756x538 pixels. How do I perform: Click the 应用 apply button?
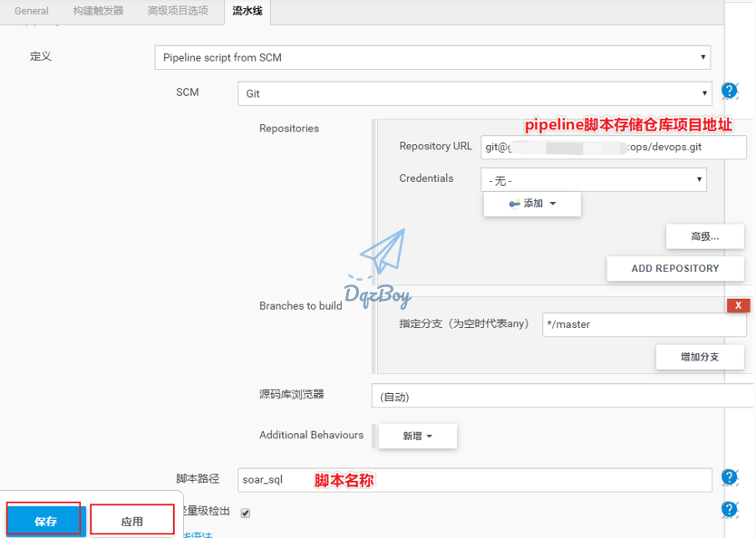tap(132, 521)
